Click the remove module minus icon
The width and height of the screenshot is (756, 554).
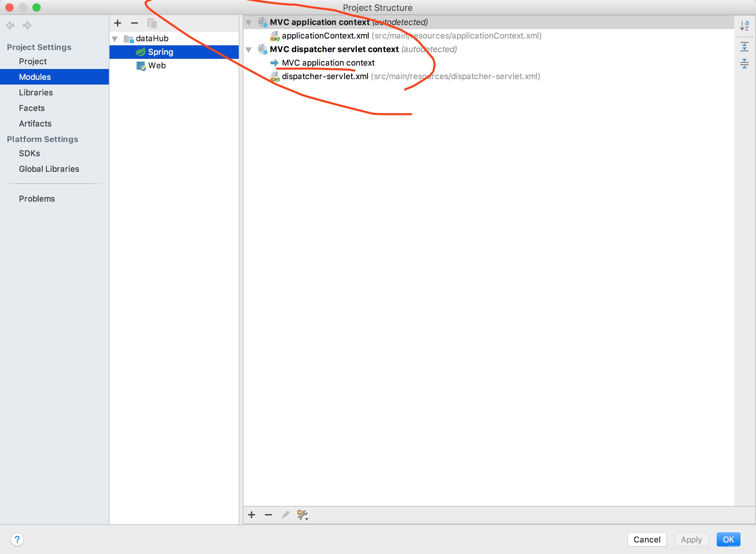point(135,23)
